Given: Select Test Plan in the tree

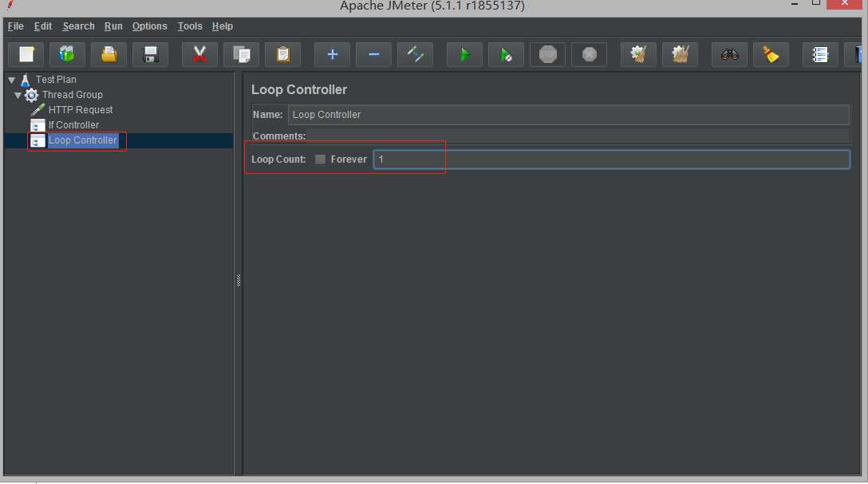Looking at the screenshot, I should pyautogui.click(x=56, y=80).
